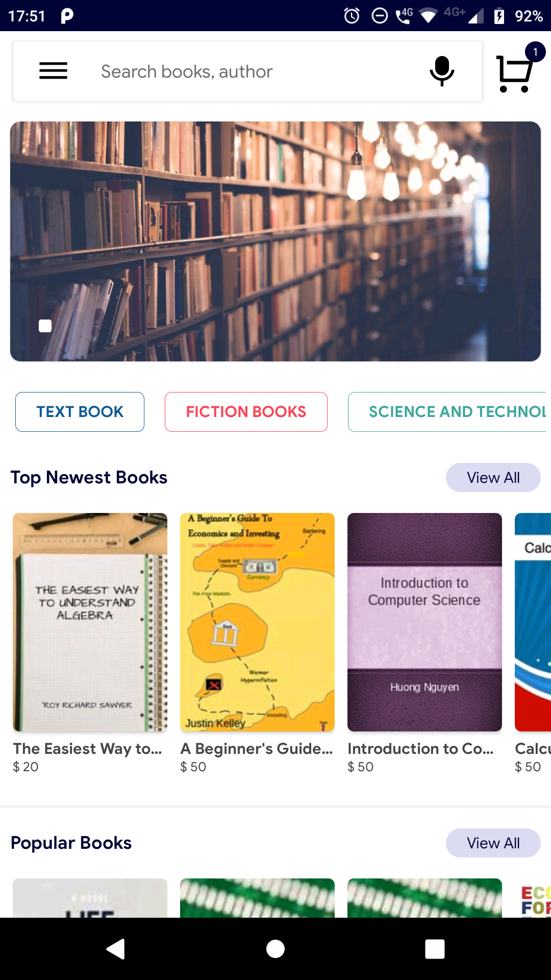Tap the microphone voice search icon
Viewport: 551px width, 980px height.
(x=442, y=71)
